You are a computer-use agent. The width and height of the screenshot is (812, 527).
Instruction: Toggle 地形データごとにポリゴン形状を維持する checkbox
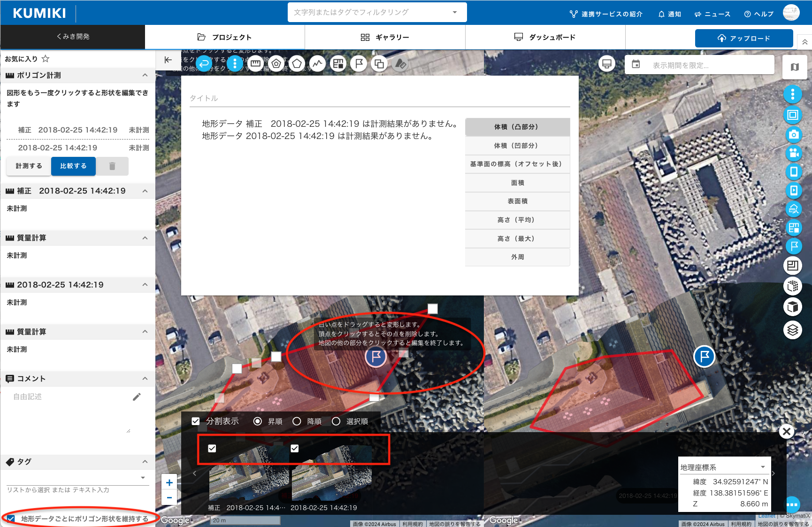point(11,519)
